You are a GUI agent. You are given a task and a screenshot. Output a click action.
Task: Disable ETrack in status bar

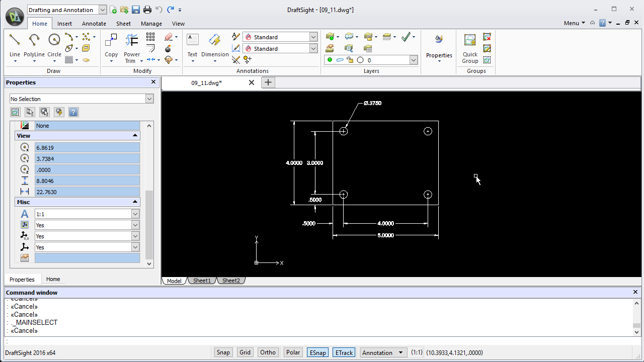click(x=344, y=352)
